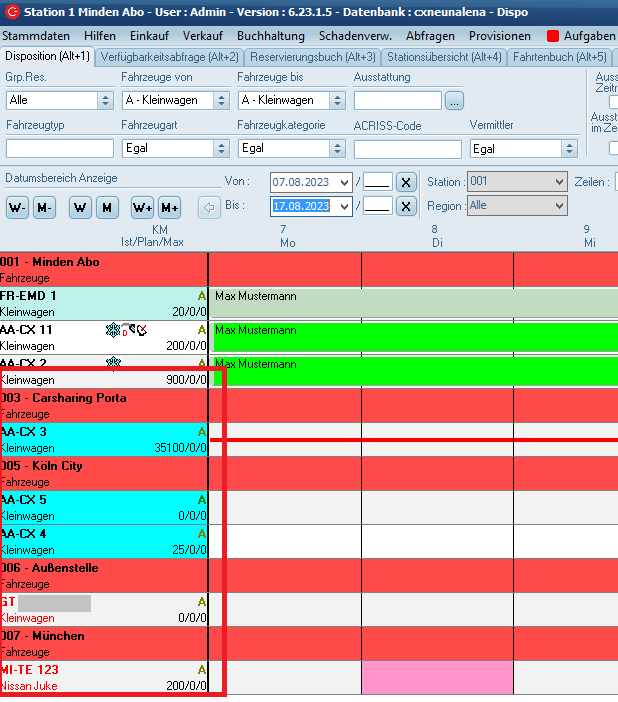The image size is (618, 702).
Task: Click the W- week back button
Action: (x=17, y=208)
